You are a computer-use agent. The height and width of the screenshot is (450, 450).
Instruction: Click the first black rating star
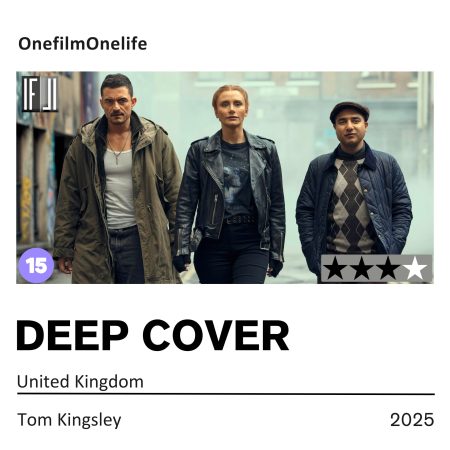pos(335,269)
